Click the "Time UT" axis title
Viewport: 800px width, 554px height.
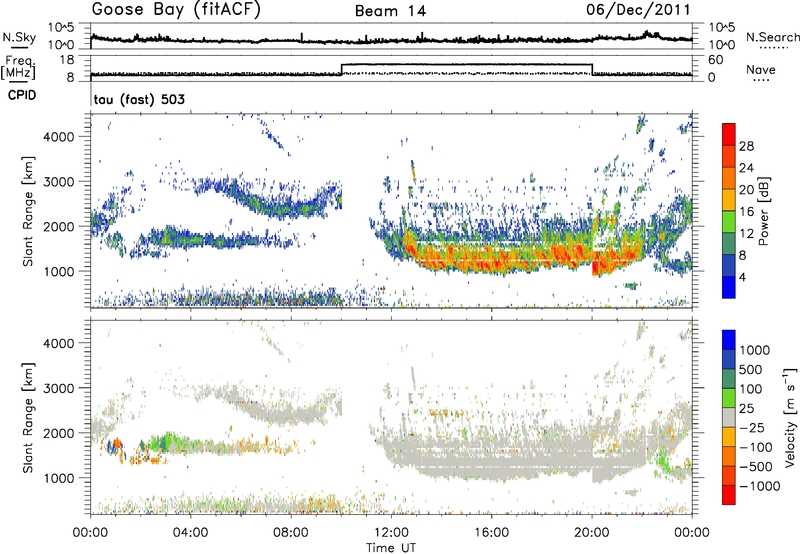click(x=391, y=548)
